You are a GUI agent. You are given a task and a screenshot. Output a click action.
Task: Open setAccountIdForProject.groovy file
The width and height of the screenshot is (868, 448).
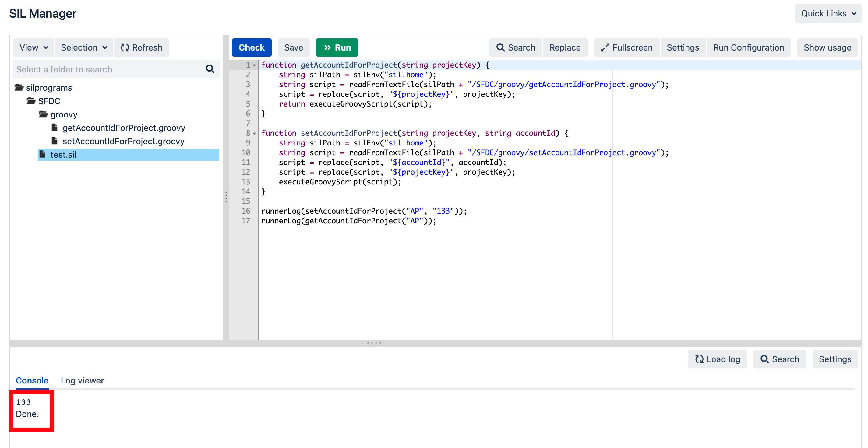pos(124,141)
